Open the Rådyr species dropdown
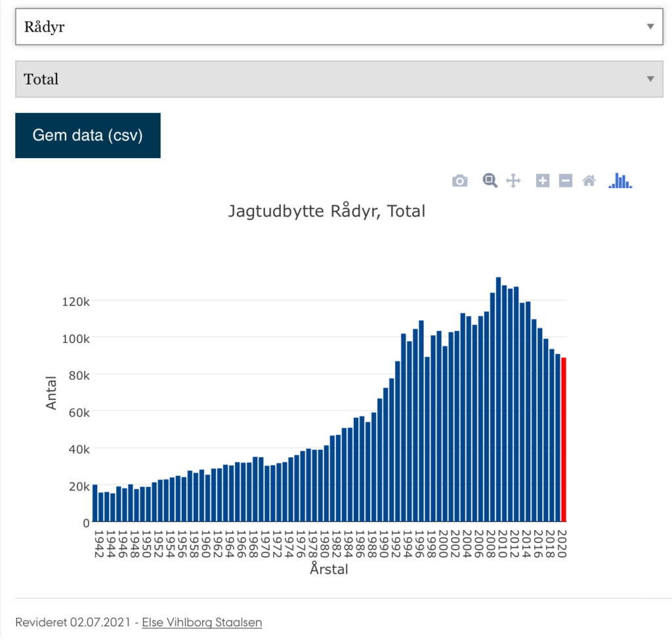 click(x=339, y=27)
